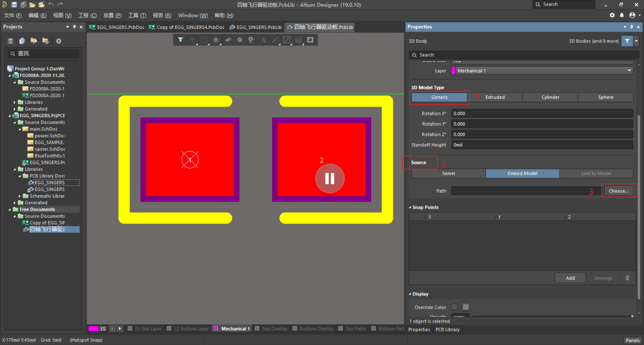Save the project in Projects panel
This screenshot has width=644, height=345.
[10, 41]
